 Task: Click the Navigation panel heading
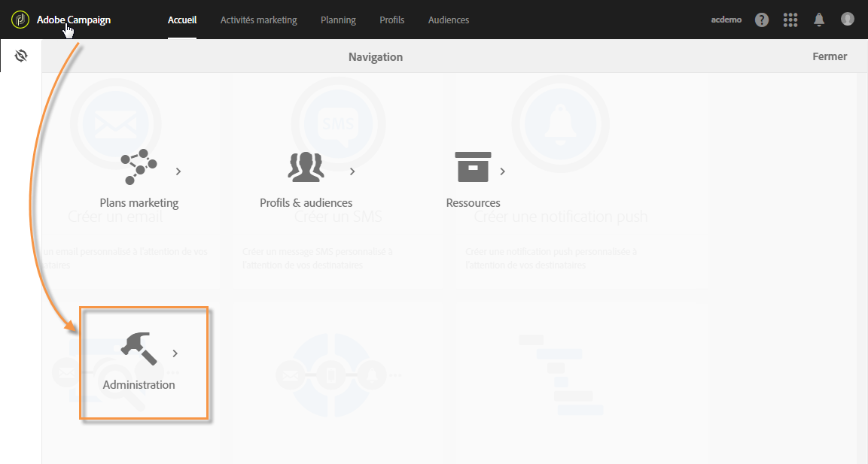pyautogui.click(x=376, y=57)
